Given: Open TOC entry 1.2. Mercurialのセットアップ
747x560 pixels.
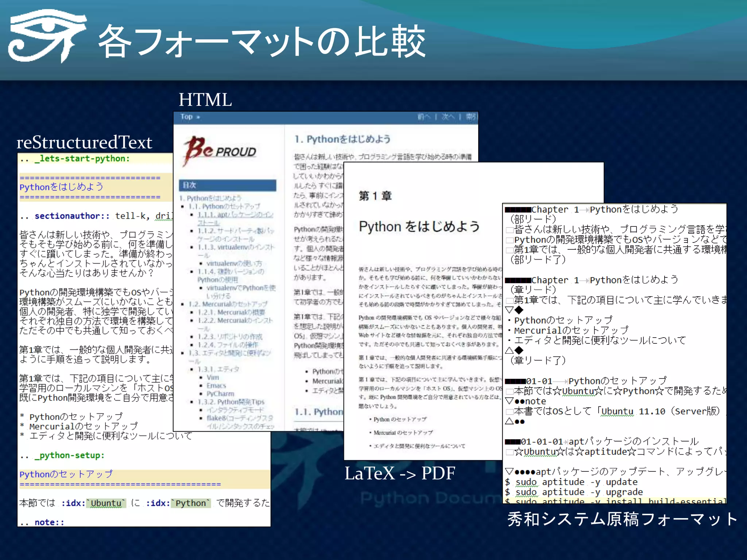Looking at the screenshot, I should (228, 304).
